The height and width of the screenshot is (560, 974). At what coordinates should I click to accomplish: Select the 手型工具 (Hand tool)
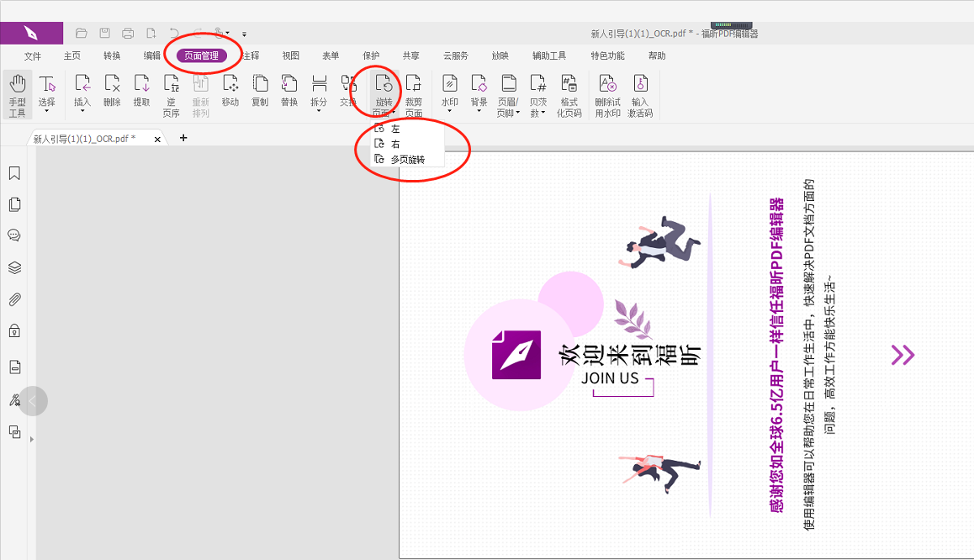(17, 92)
